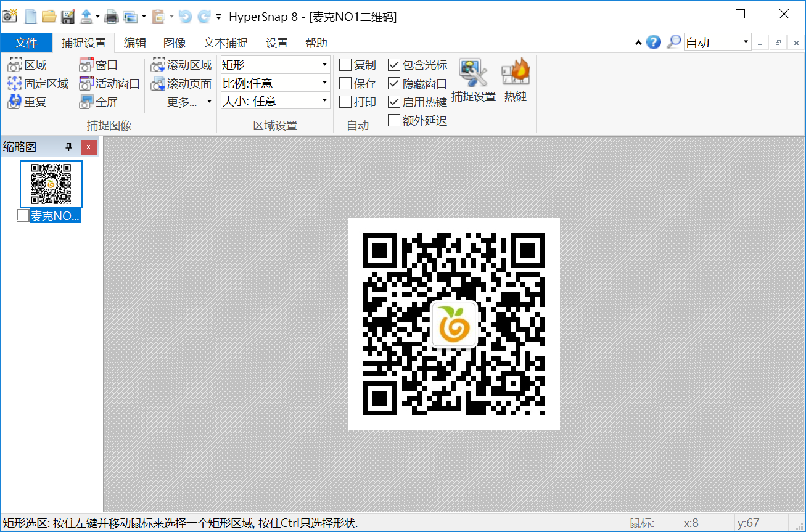Capture a 窗口 window
The width and height of the screenshot is (806, 532).
point(99,65)
